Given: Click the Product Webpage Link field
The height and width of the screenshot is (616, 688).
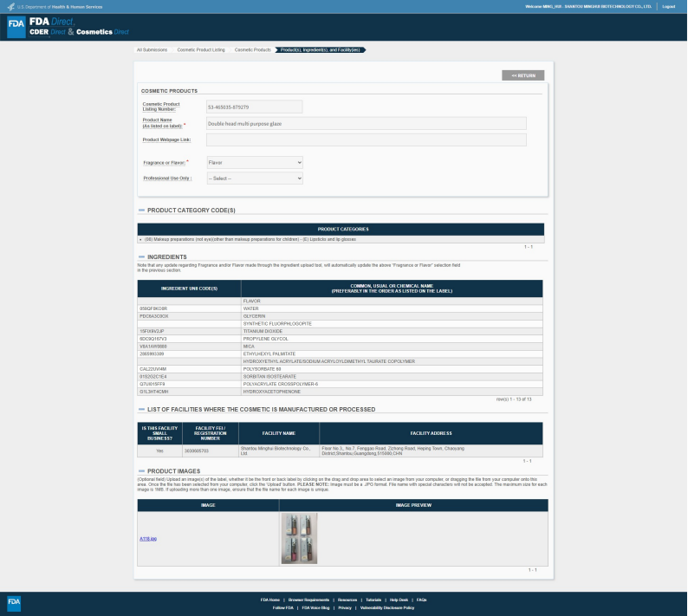Looking at the screenshot, I should click(366, 139).
